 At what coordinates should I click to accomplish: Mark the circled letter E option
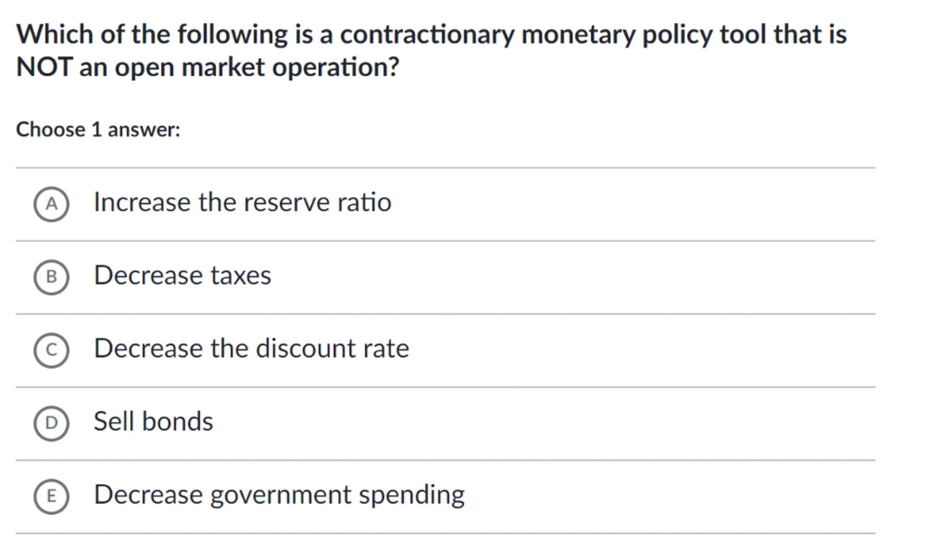[x=51, y=496]
